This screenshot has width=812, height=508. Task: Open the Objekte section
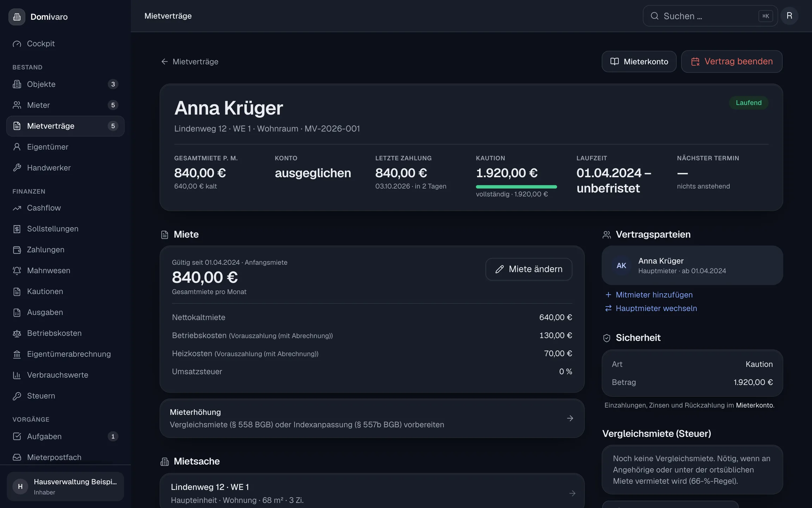[65, 84]
